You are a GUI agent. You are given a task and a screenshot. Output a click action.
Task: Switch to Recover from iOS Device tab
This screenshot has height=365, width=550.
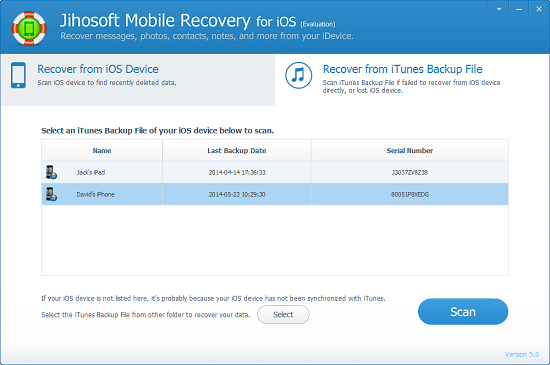tap(138, 80)
